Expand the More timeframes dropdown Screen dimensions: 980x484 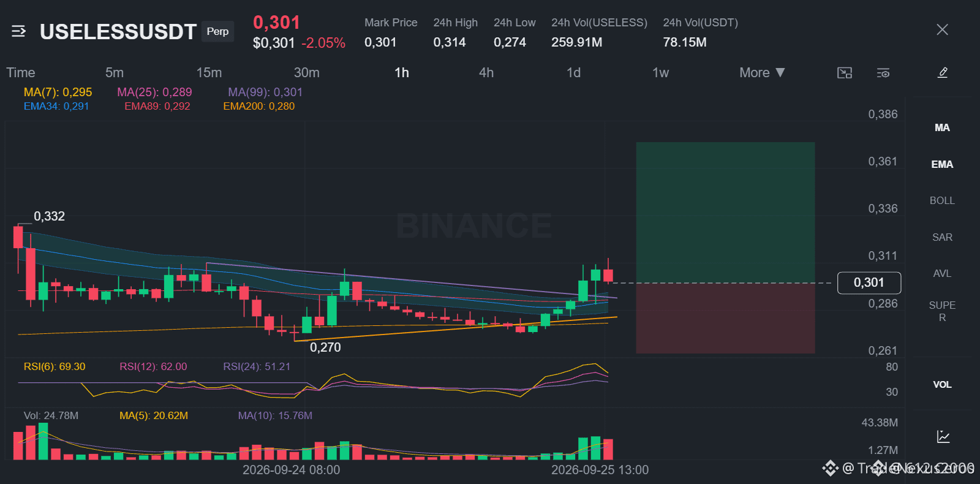(762, 73)
